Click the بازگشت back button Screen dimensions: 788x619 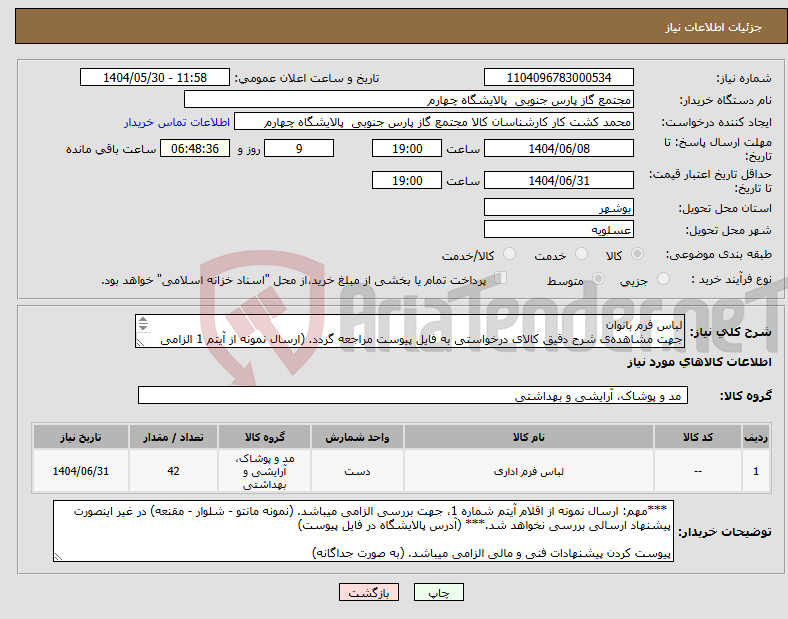369,593
